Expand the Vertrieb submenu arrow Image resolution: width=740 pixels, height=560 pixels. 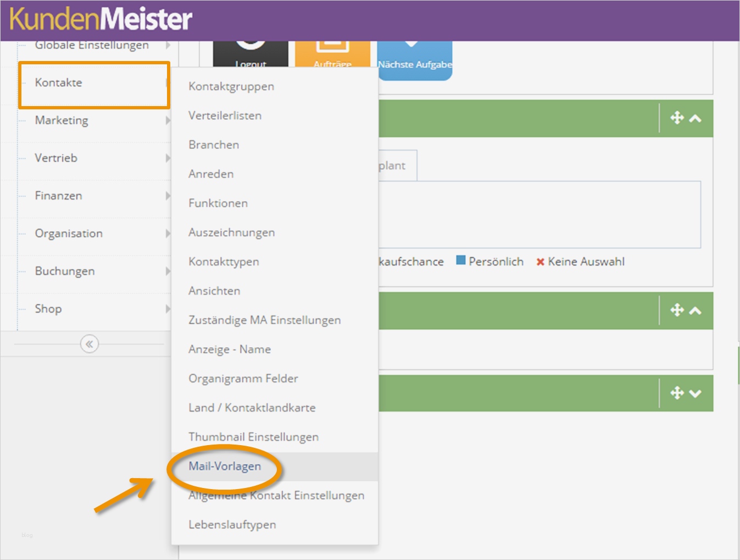(x=168, y=158)
